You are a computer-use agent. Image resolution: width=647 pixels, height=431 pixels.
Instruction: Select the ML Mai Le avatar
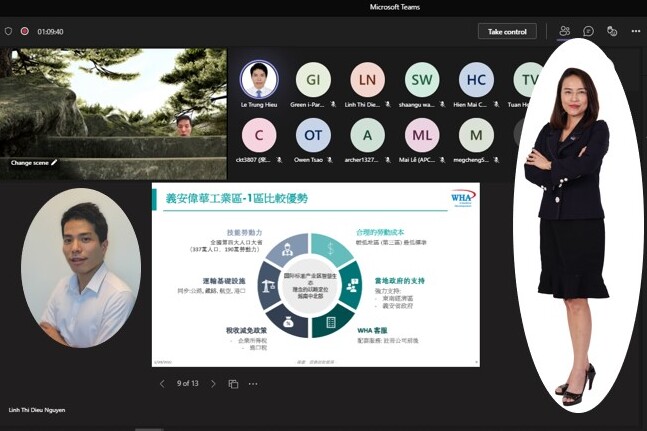click(422, 135)
